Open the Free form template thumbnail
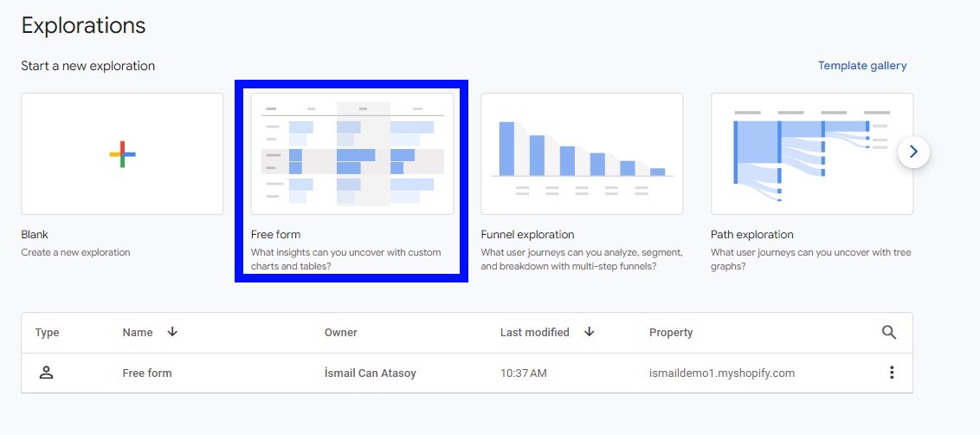 351,154
